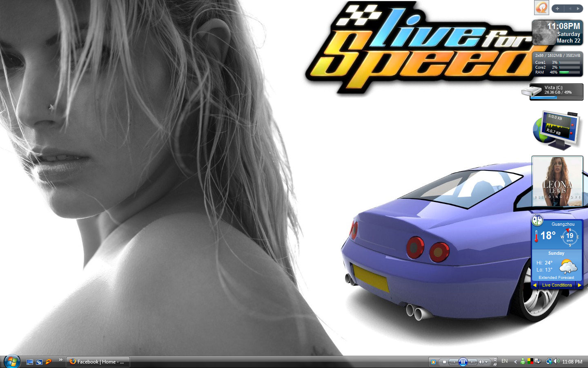This screenshot has width=588, height=368.
Task: Add a gadget with the sidebar plus button
Action: (557, 9)
